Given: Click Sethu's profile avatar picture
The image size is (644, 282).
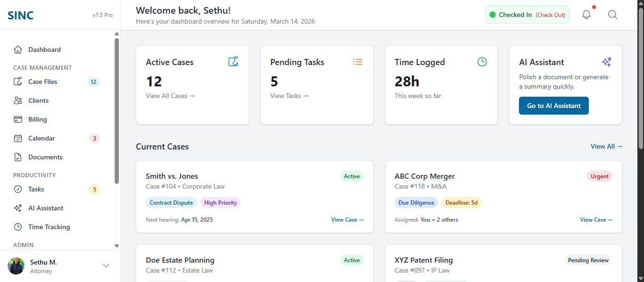Looking at the screenshot, I should [16, 266].
